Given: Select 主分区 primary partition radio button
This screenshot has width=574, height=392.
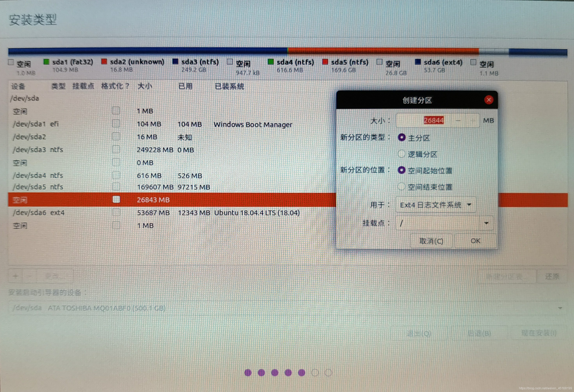Looking at the screenshot, I should tap(402, 137).
